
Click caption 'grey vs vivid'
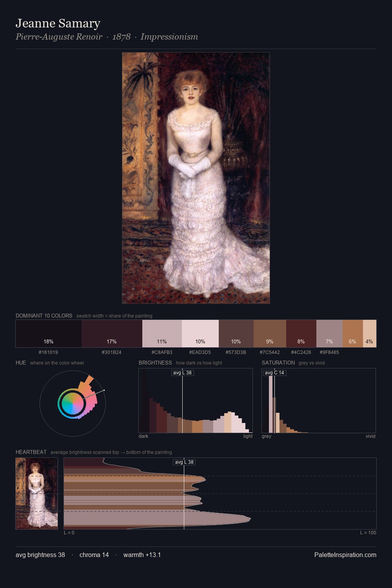coord(312,363)
